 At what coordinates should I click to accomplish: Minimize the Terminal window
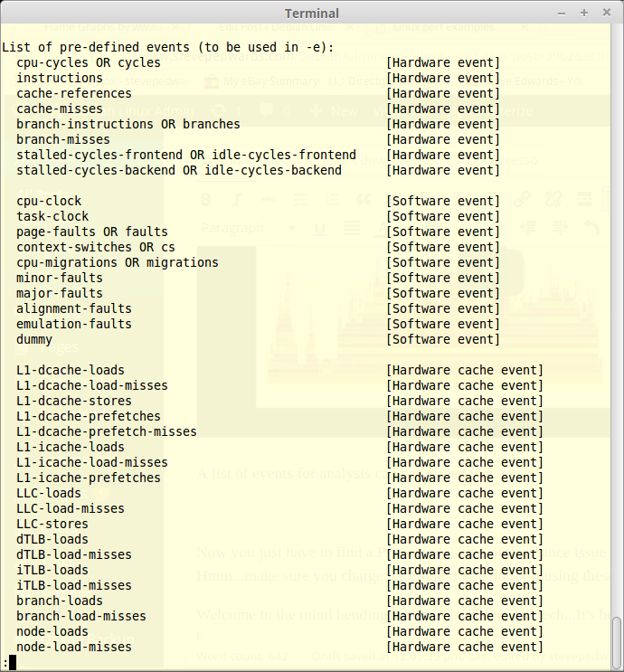pos(562,13)
